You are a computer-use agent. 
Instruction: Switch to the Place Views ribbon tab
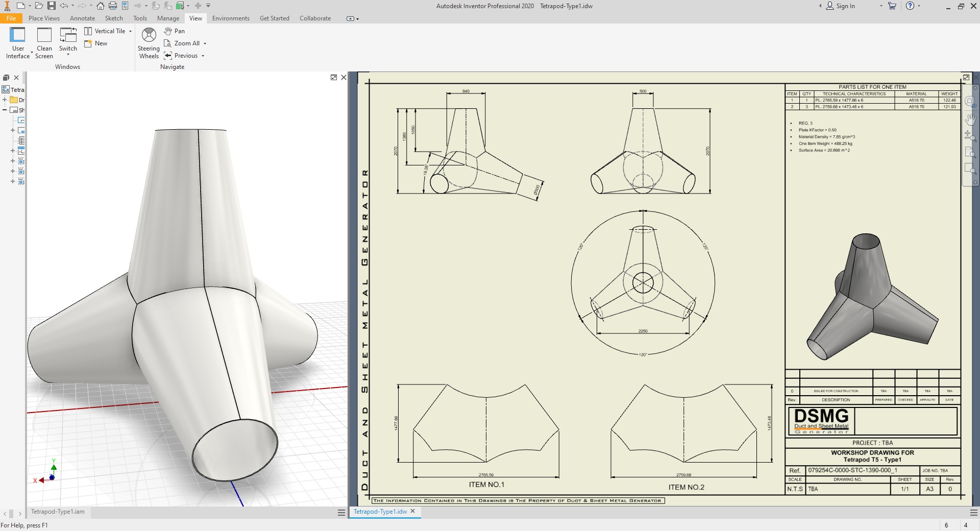tap(44, 18)
